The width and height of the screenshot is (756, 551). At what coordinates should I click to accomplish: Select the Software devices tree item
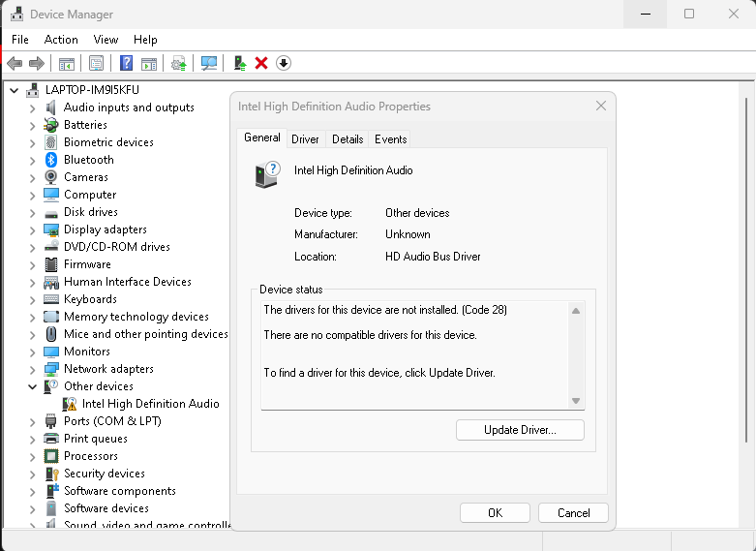[x=106, y=508]
